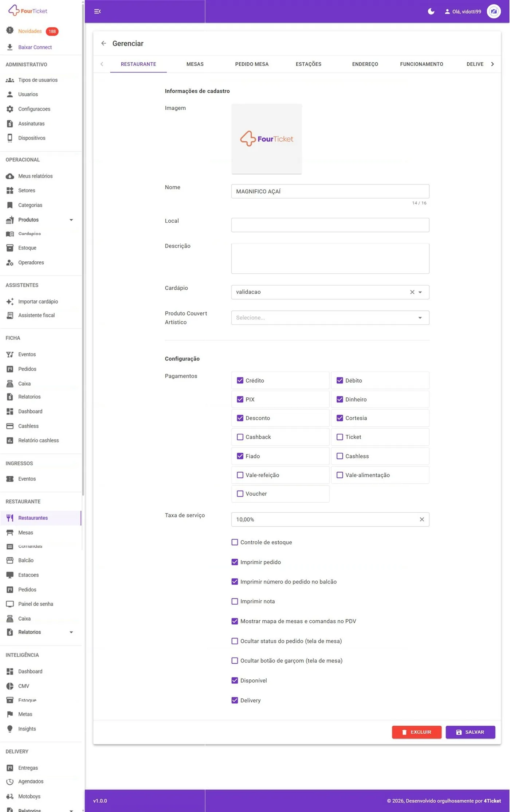Open Configuracoes gear icon in sidebar
The height and width of the screenshot is (812, 510).
coord(10,109)
